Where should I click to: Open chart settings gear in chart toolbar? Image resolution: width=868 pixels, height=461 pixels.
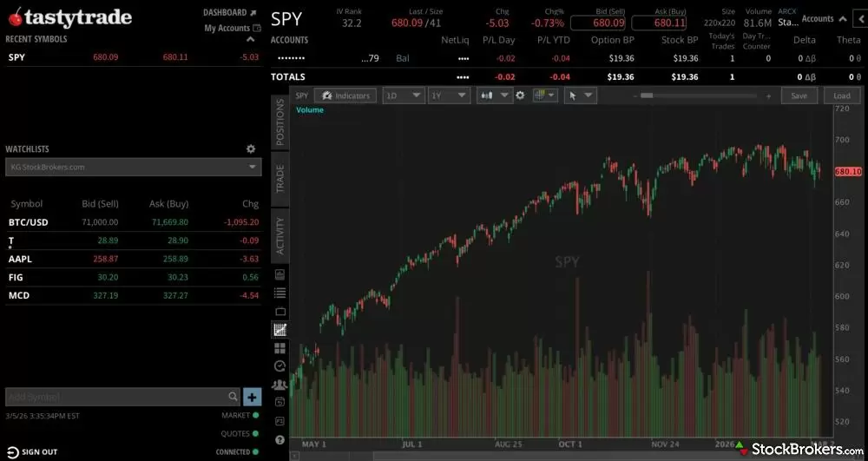coord(520,95)
